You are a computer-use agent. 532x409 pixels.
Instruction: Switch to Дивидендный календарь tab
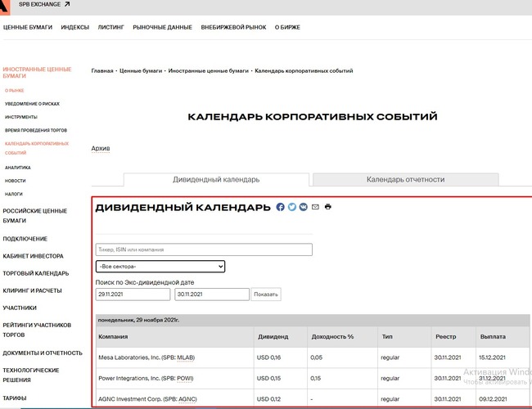(216, 179)
